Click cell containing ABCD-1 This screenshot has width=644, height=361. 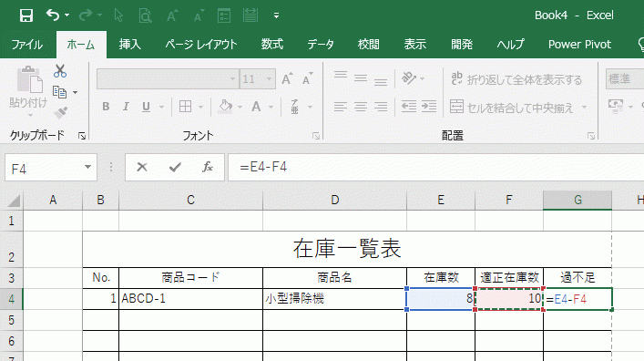point(190,298)
